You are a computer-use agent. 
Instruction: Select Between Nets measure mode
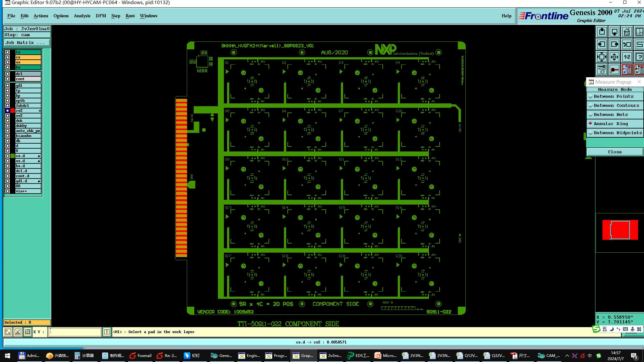point(615,115)
